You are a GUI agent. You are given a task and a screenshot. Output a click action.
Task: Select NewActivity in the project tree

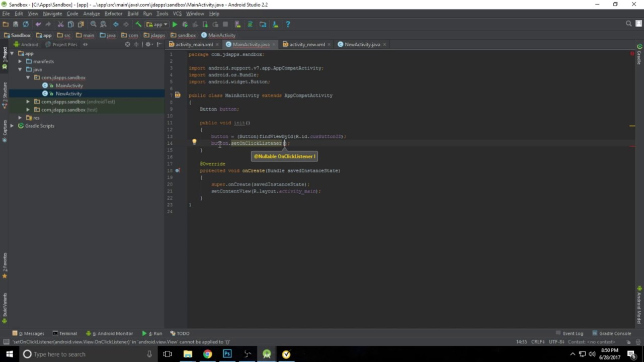click(x=68, y=94)
